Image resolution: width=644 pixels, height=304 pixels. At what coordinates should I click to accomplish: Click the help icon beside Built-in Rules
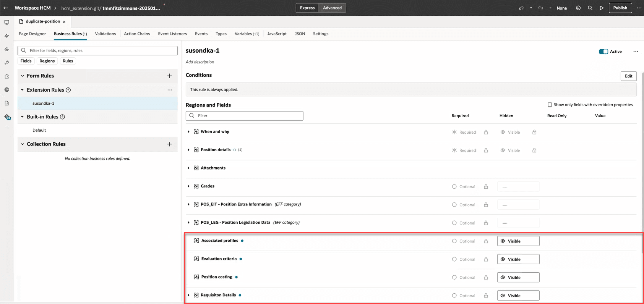63,117
